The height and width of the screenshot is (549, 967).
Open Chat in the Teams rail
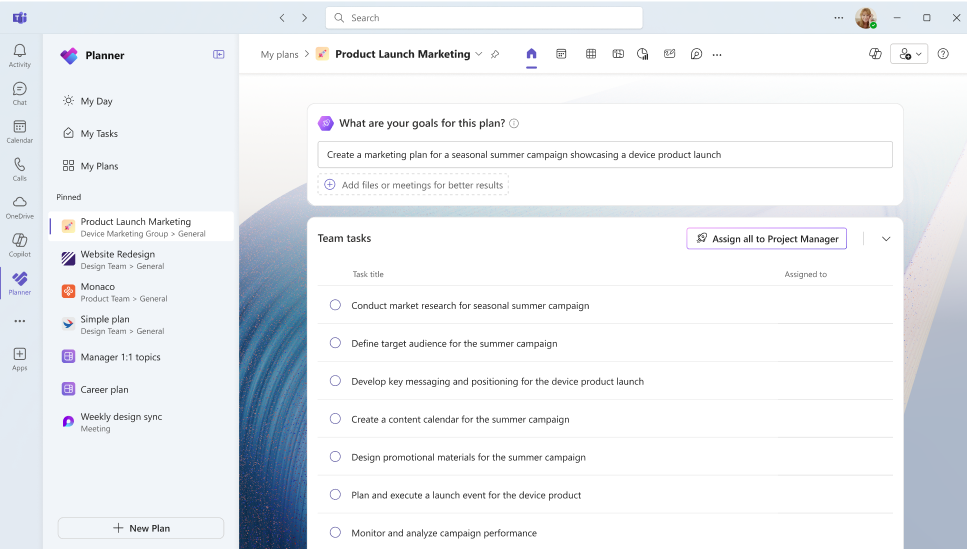pyautogui.click(x=20, y=94)
